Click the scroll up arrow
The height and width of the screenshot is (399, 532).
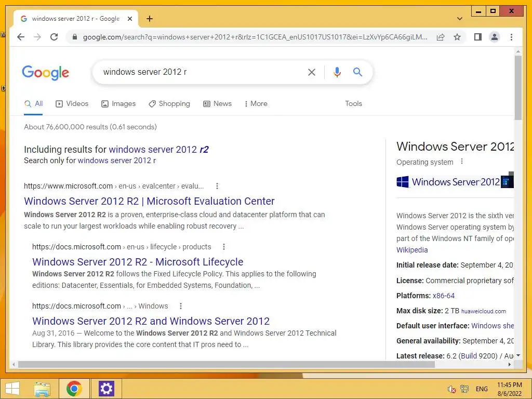pyautogui.click(x=518, y=51)
